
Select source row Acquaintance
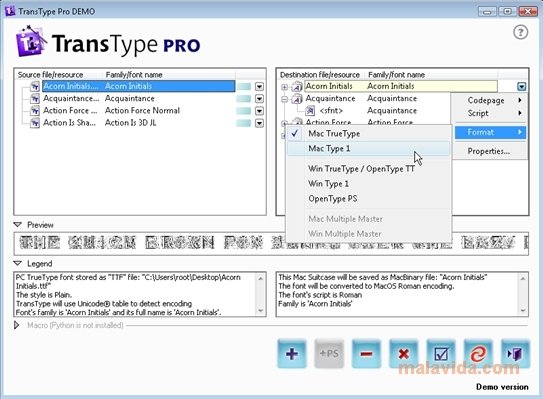pyautogui.click(x=139, y=99)
